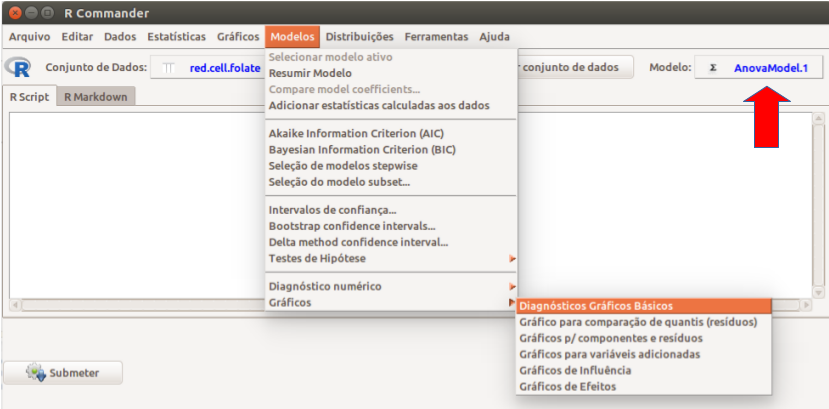Open the Editar menu
Screen dimensions: 829x409
click(77, 37)
